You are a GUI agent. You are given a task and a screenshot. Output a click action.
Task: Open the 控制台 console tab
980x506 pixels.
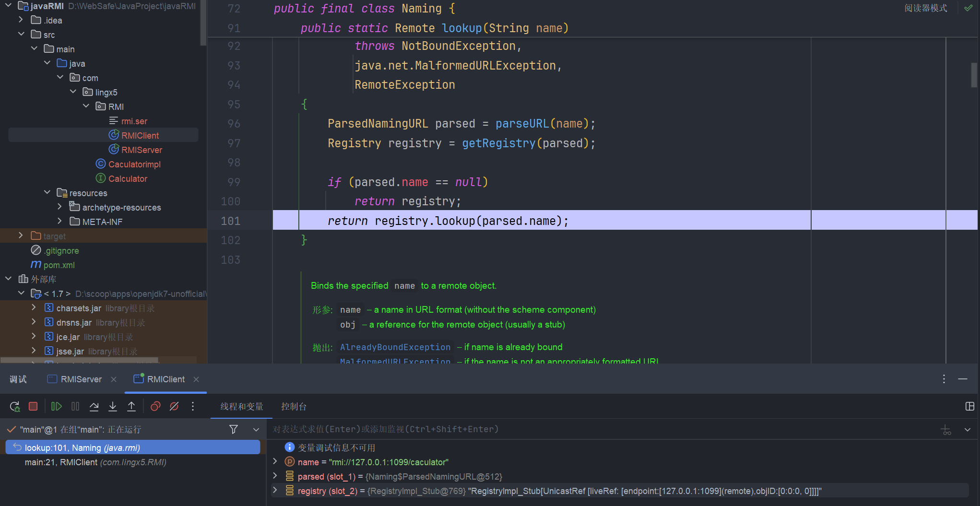pyautogui.click(x=294, y=407)
